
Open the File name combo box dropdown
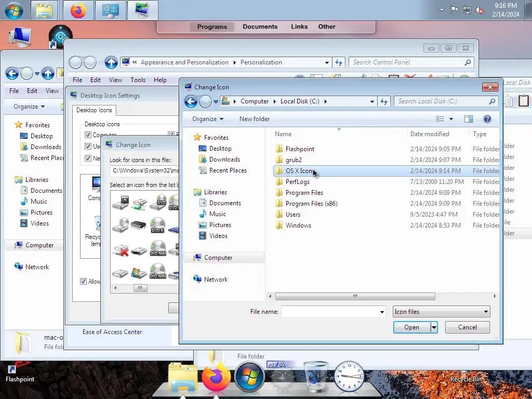[x=382, y=312]
